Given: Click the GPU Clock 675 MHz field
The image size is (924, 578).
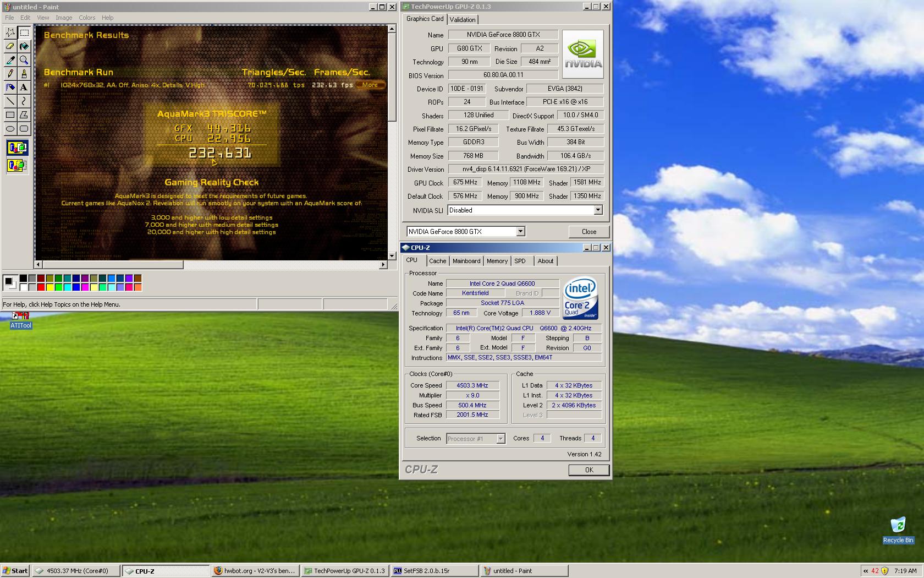Looking at the screenshot, I should (x=465, y=183).
